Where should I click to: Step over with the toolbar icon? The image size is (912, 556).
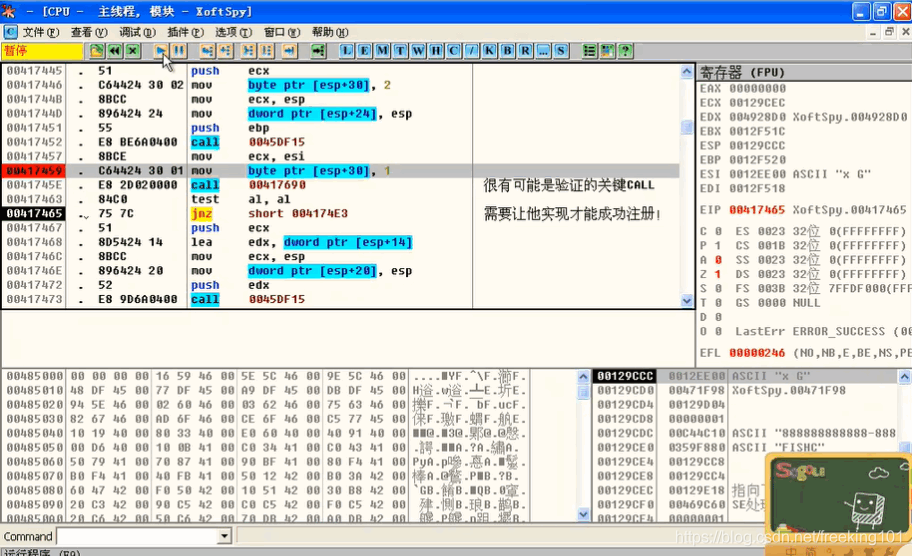[x=226, y=51]
